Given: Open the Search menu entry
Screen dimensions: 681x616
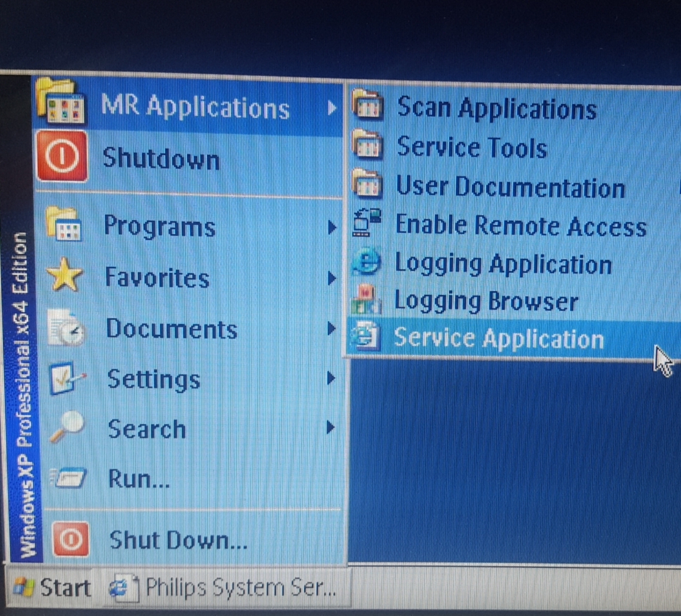Looking at the screenshot, I should [191, 428].
